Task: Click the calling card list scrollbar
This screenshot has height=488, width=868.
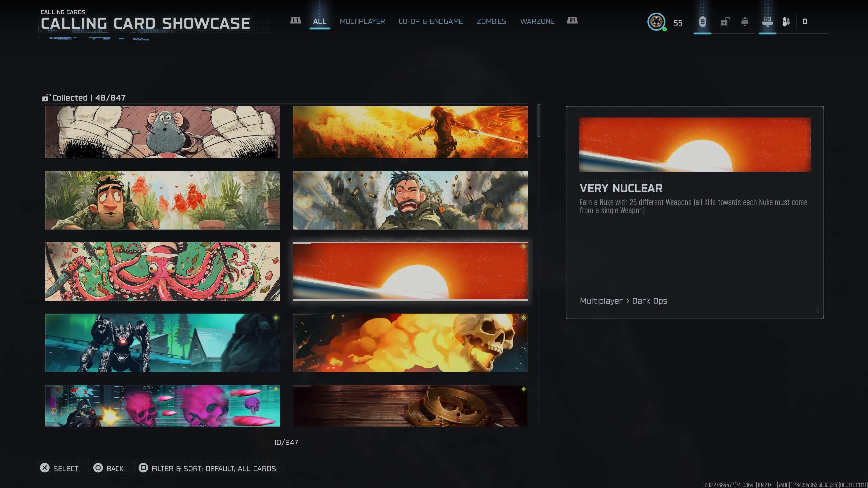Action: coord(539,121)
